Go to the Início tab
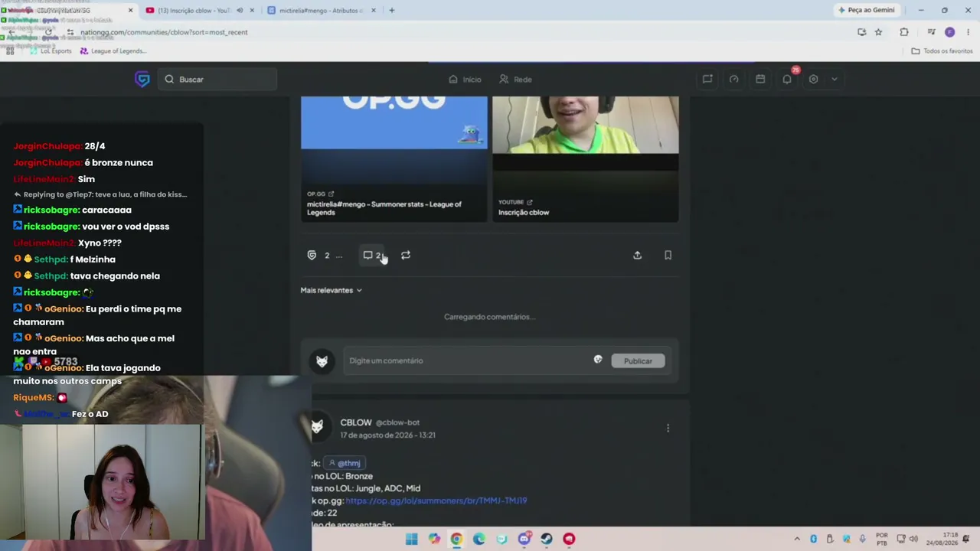Image resolution: width=980 pixels, height=551 pixels. point(465,79)
